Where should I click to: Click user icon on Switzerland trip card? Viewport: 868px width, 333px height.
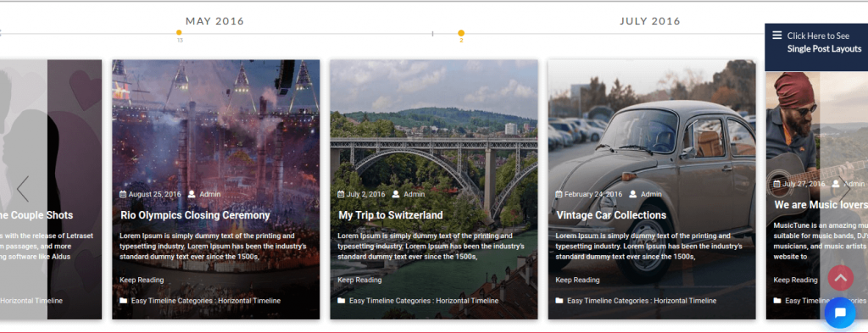(396, 194)
